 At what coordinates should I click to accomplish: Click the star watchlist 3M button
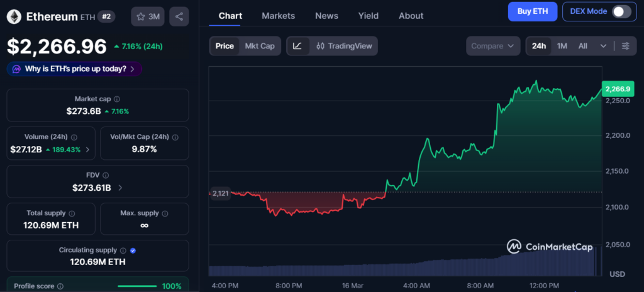(147, 17)
